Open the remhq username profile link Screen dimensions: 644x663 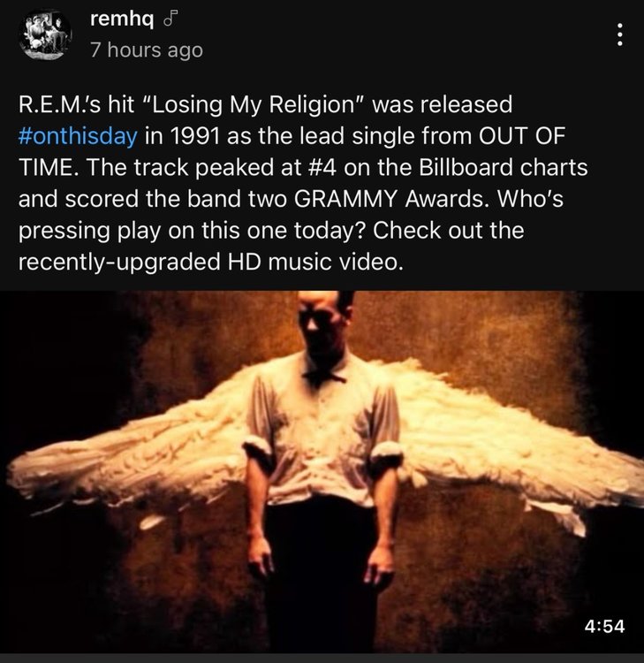(x=122, y=19)
